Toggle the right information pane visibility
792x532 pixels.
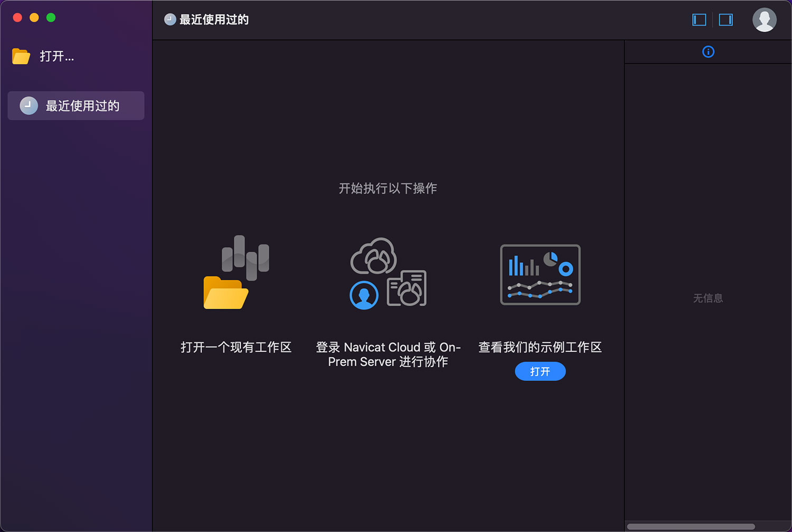[725, 20]
